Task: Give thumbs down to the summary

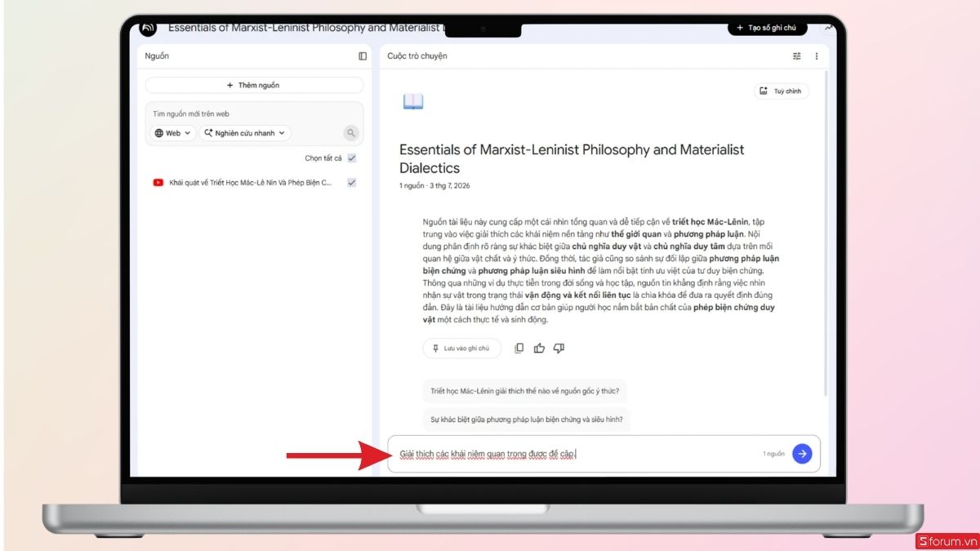Action: pyautogui.click(x=559, y=348)
